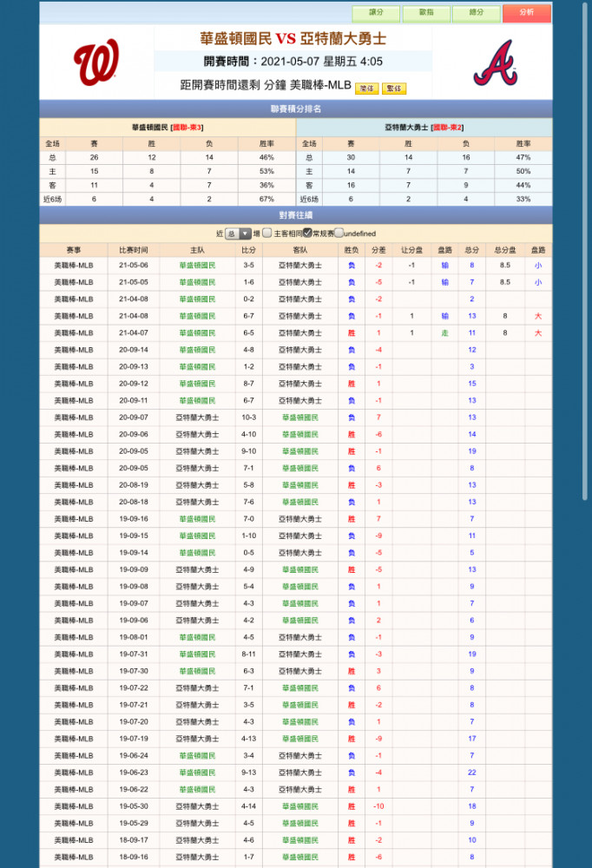592x868 pixels.
Task: Select the red 分析 tab
Action: click(x=527, y=13)
